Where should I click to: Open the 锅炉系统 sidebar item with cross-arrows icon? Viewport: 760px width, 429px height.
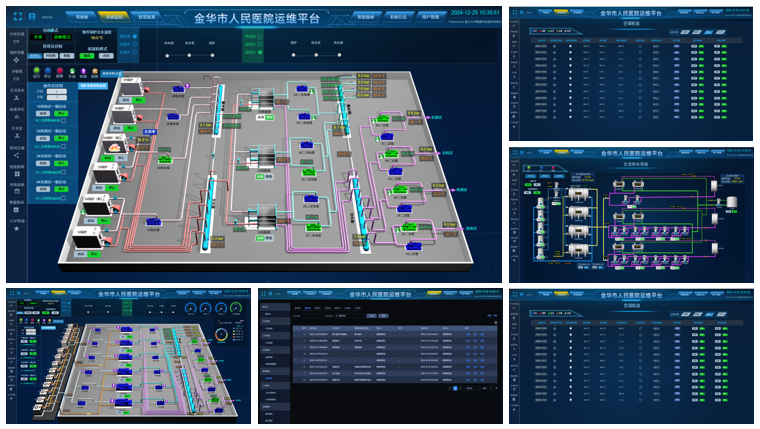[x=16, y=56]
